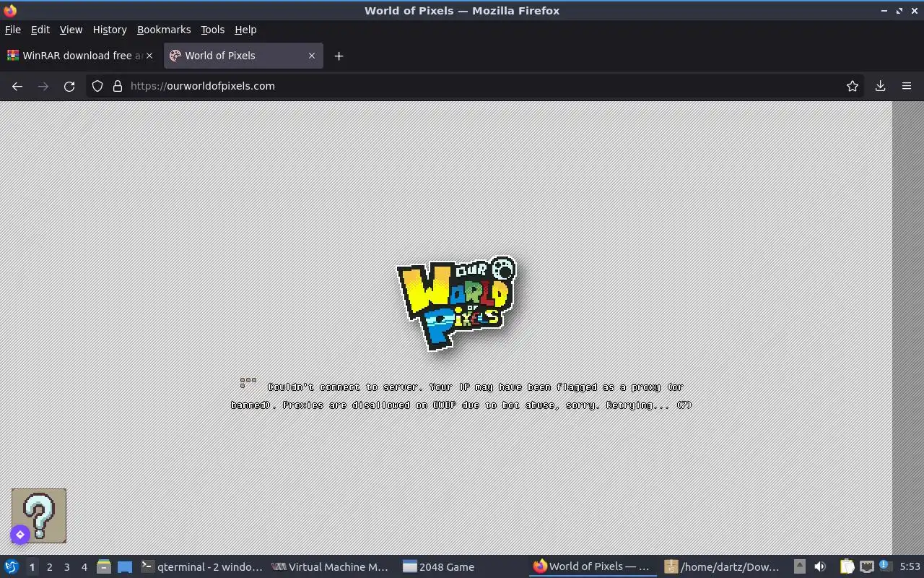Screen dimensions: 924x578
Task: Close the World of Pixels tab
Action: click(312, 56)
